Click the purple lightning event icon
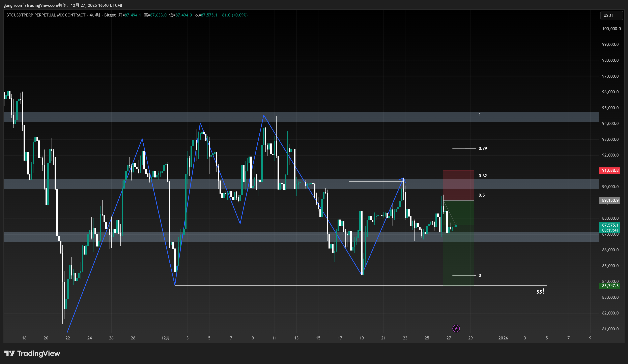628x364 pixels. pyautogui.click(x=456, y=328)
